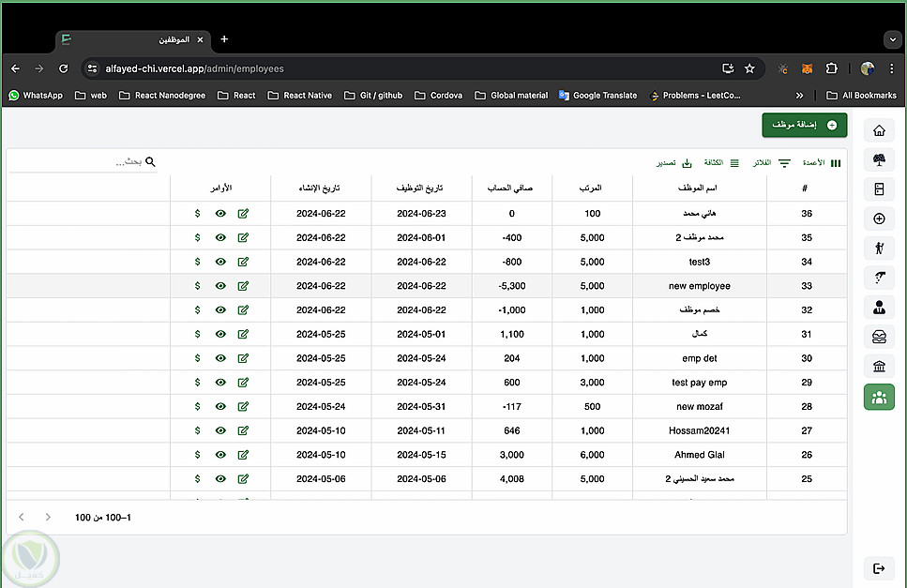Open the bank building sidebar icon
The width and height of the screenshot is (907, 588).
point(879,366)
